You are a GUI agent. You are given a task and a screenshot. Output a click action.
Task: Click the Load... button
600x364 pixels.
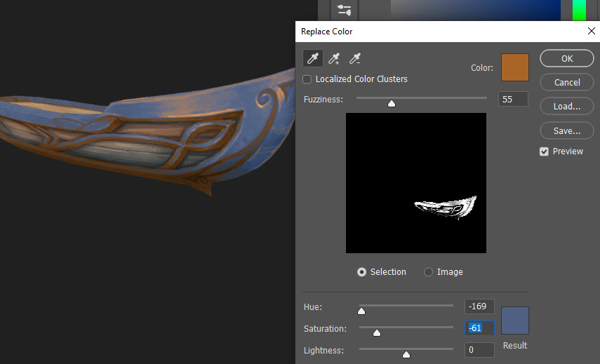coord(567,107)
